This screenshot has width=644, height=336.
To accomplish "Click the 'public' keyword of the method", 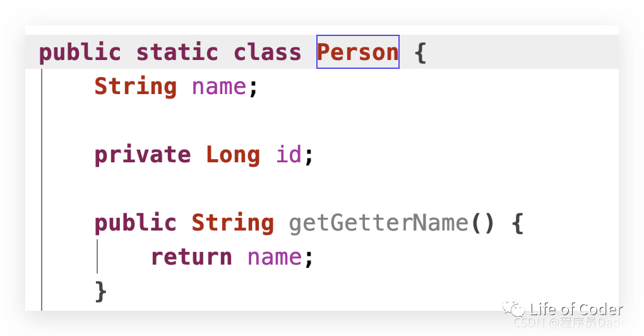I will (135, 223).
